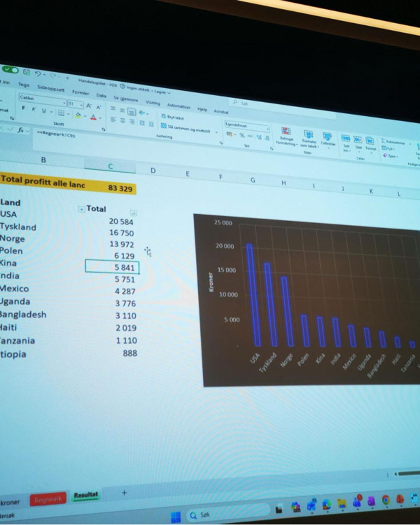Open Betinget formatering menu
This screenshot has width=420, height=525.
[286, 136]
